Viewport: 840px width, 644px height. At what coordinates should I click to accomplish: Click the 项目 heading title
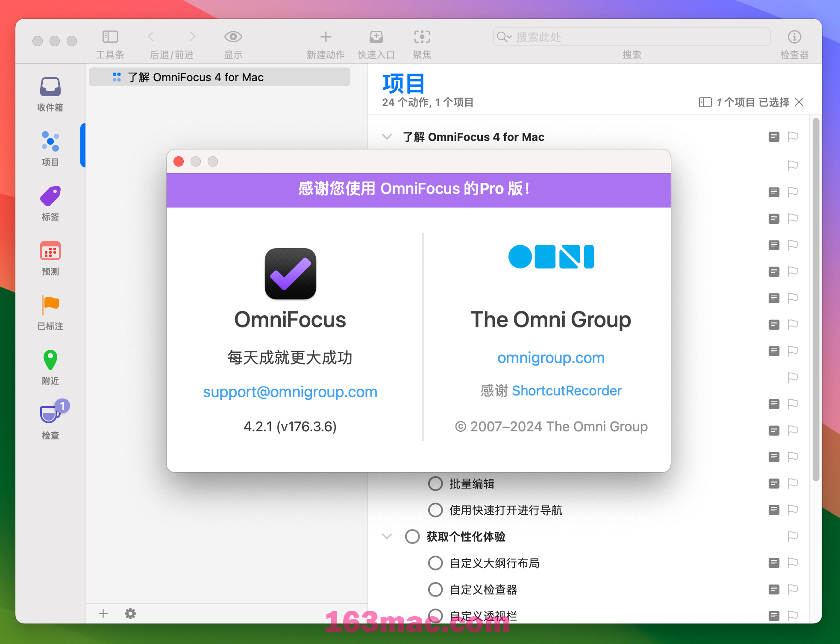[x=403, y=84]
